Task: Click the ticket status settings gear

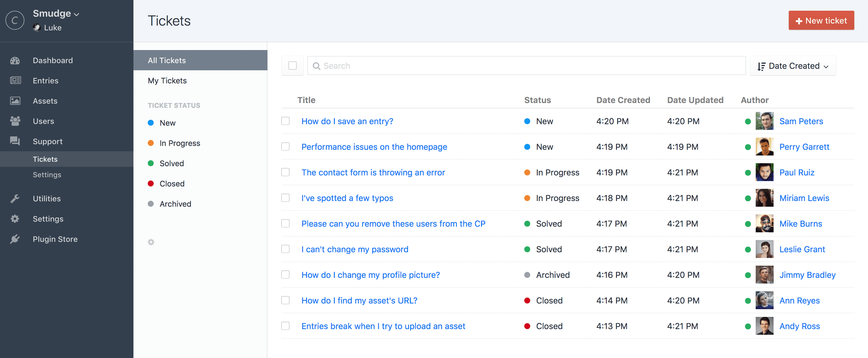Action: tap(151, 242)
